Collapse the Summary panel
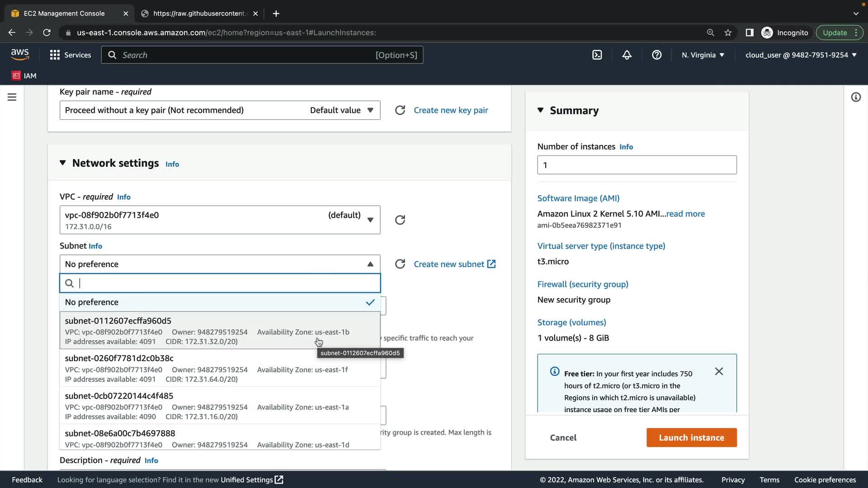868x488 pixels. [x=540, y=110]
